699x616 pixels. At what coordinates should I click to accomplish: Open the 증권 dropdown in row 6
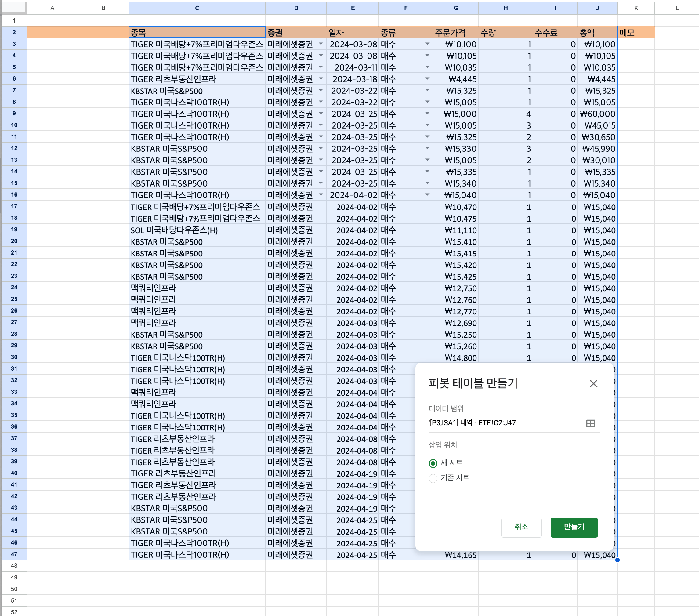click(321, 79)
